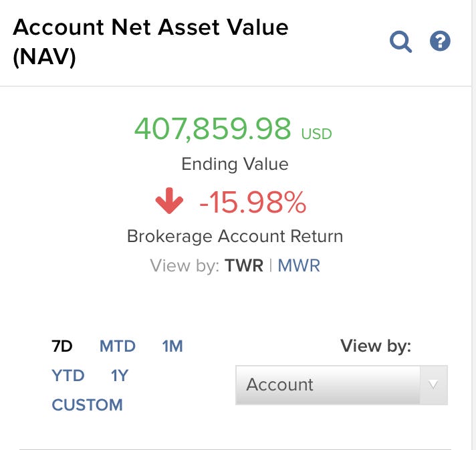Click the Brokerage Account Return label
This screenshot has width=476, height=450.
[x=235, y=236]
